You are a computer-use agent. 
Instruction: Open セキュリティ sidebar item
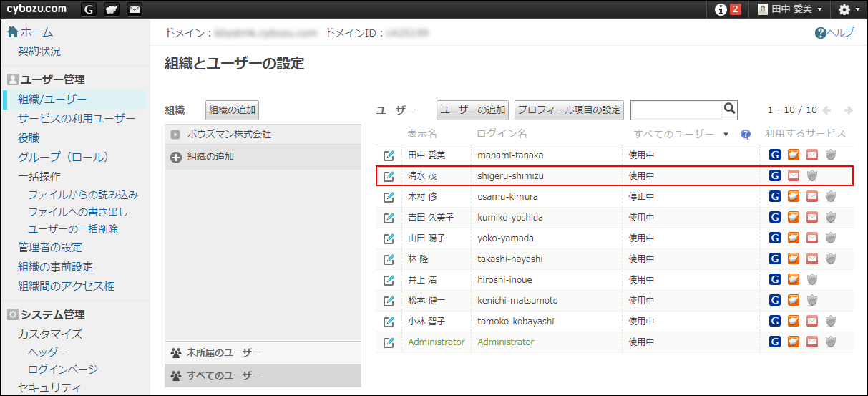pyautogui.click(x=50, y=388)
